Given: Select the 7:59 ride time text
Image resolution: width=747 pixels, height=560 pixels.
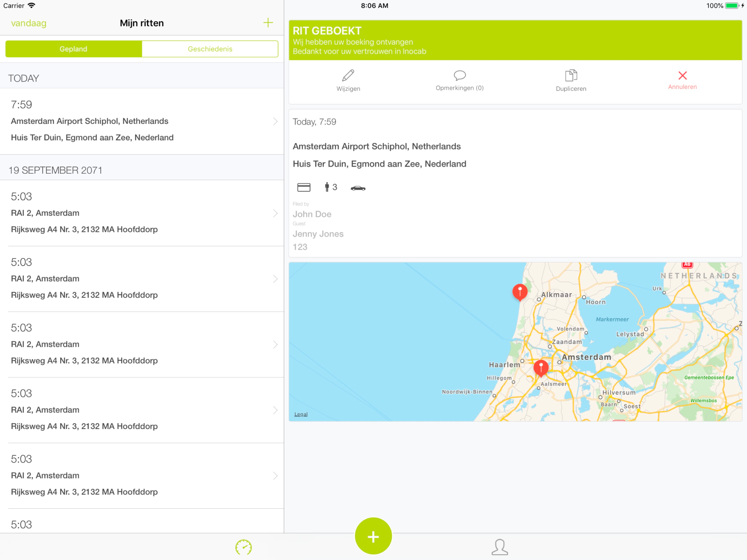Looking at the screenshot, I should (21, 104).
